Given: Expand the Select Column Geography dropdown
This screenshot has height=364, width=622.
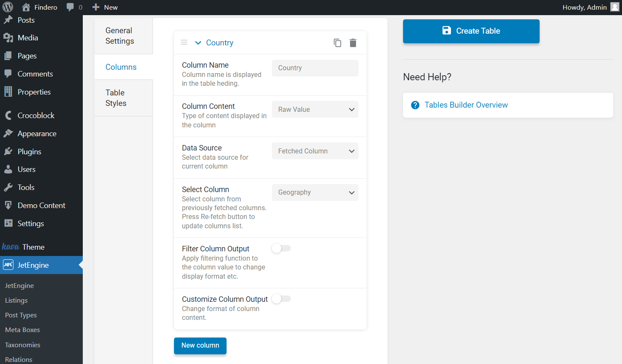Looking at the screenshot, I should 315,193.
